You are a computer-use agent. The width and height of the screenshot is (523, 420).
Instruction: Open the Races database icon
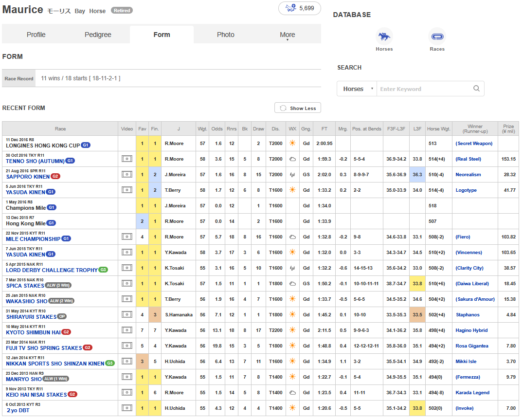tap(437, 37)
